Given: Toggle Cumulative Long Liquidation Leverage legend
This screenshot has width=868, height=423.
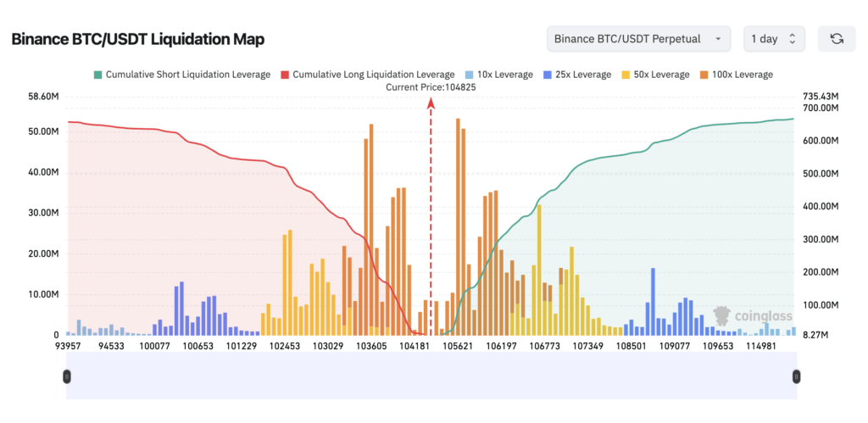Looking at the screenshot, I should pos(368,75).
